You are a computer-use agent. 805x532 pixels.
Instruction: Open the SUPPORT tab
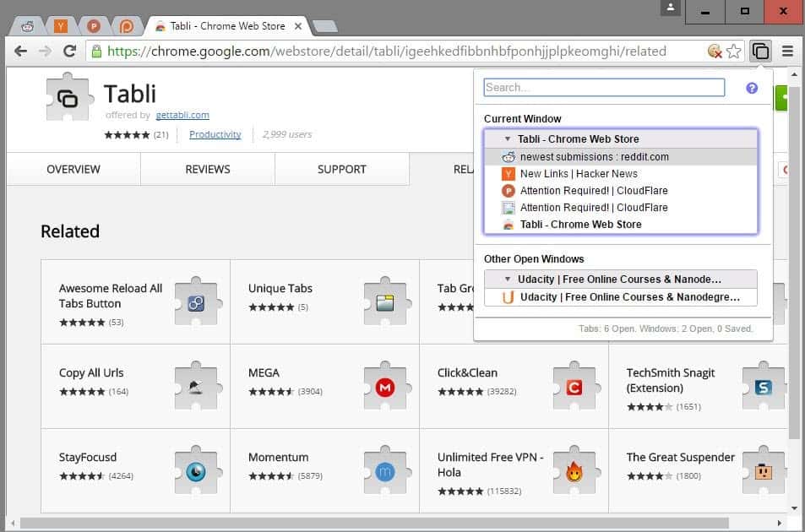point(341,169)
